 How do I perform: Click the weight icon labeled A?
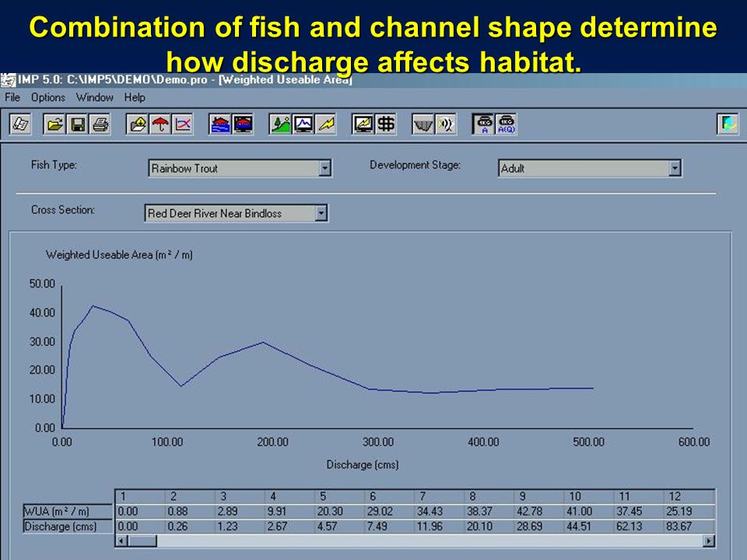(x=483, y=124)
